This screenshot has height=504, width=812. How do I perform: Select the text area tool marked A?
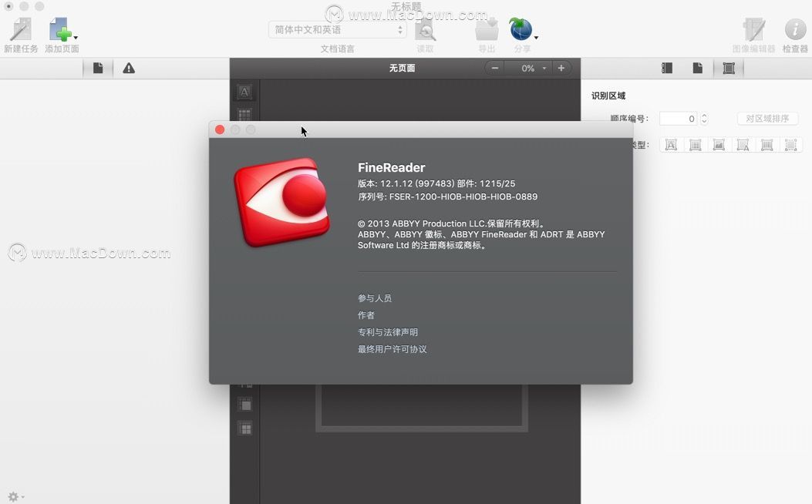244,92
